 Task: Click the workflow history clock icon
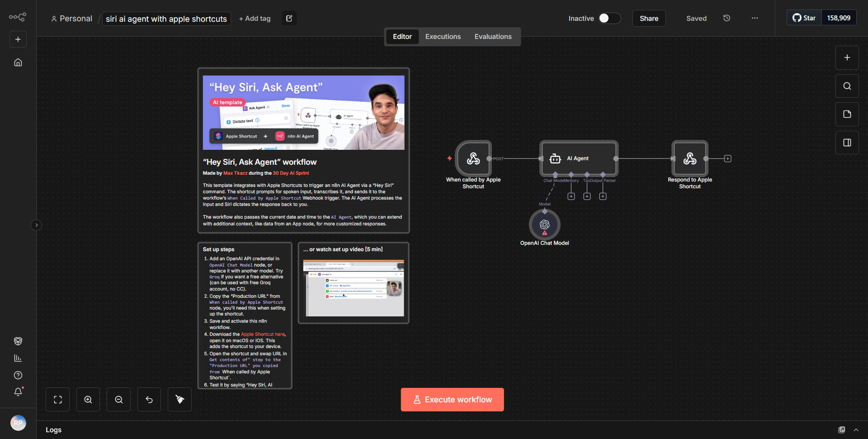726,18
